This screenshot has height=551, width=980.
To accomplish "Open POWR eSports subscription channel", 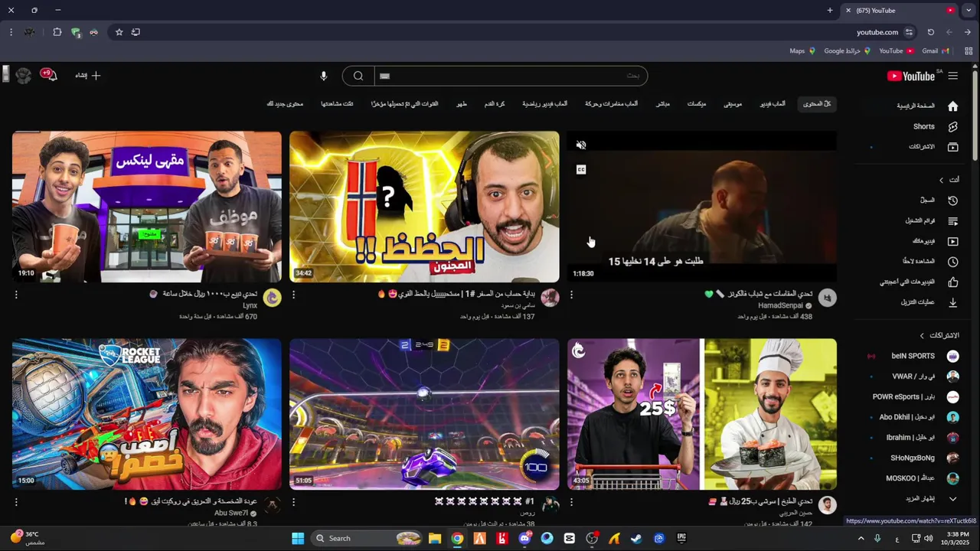I will pos(913,397).
